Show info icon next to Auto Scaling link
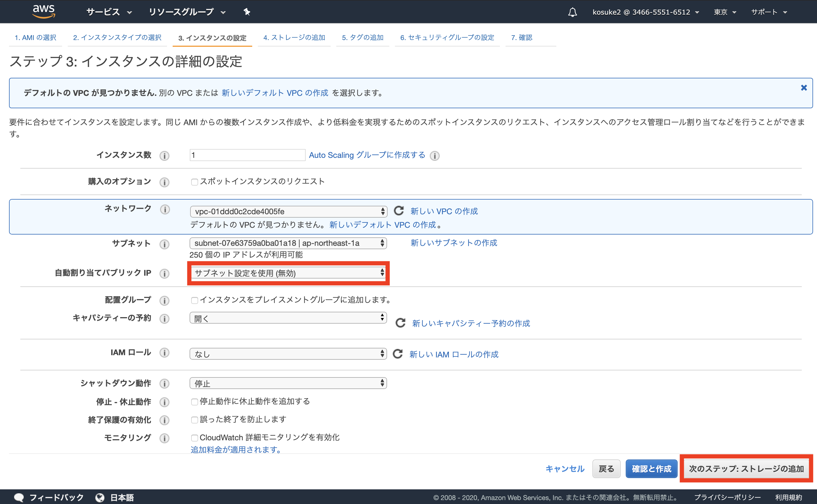 435,156
